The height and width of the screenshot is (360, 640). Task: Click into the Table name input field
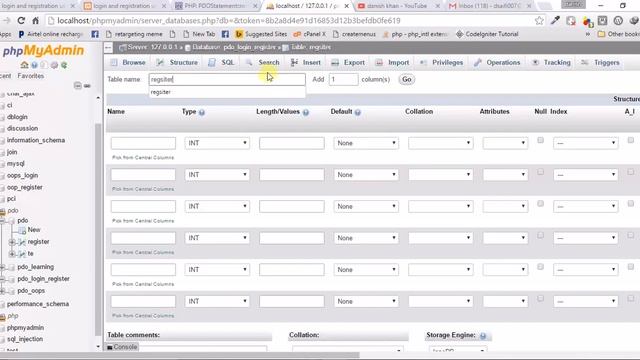[227, 79]
